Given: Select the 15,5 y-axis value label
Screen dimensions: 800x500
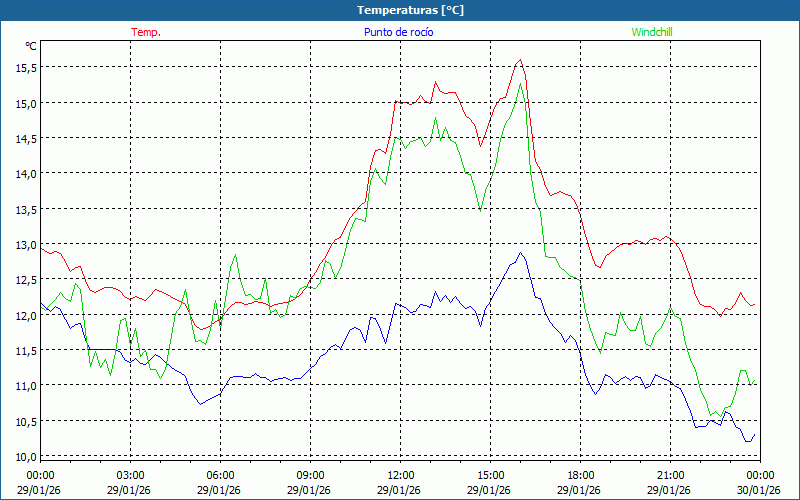Looking at the screenshot, I should pyautogui.click(x=26, y=67).
